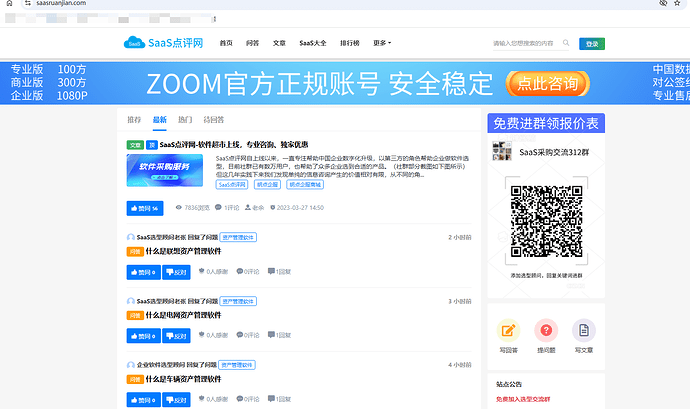The image size is (690, 409).
Task: Click 反对 under 什么是车辆资产管理软件
Action: (176, 400)
